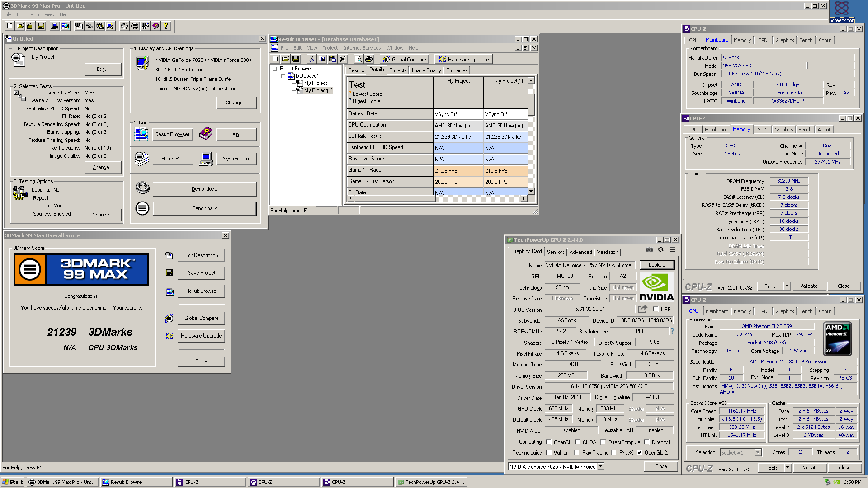Click Copy icon in Result Browser toolbar

[322, 59]
